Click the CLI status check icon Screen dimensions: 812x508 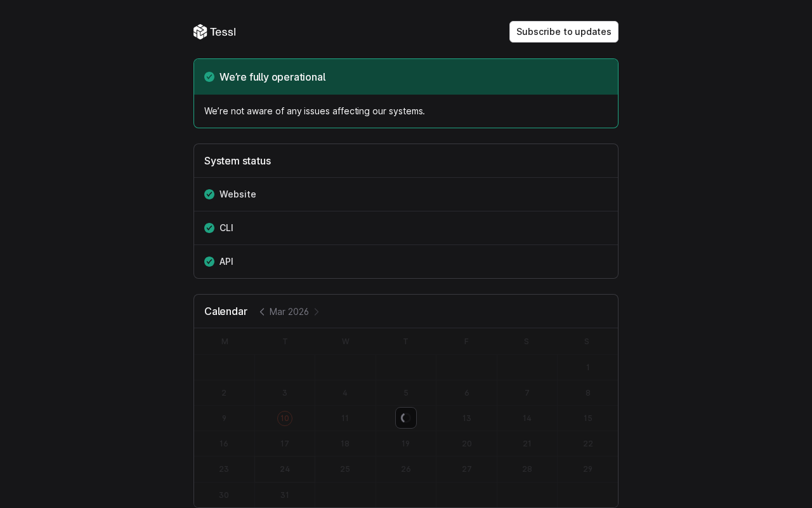click(x=209, y=228)
